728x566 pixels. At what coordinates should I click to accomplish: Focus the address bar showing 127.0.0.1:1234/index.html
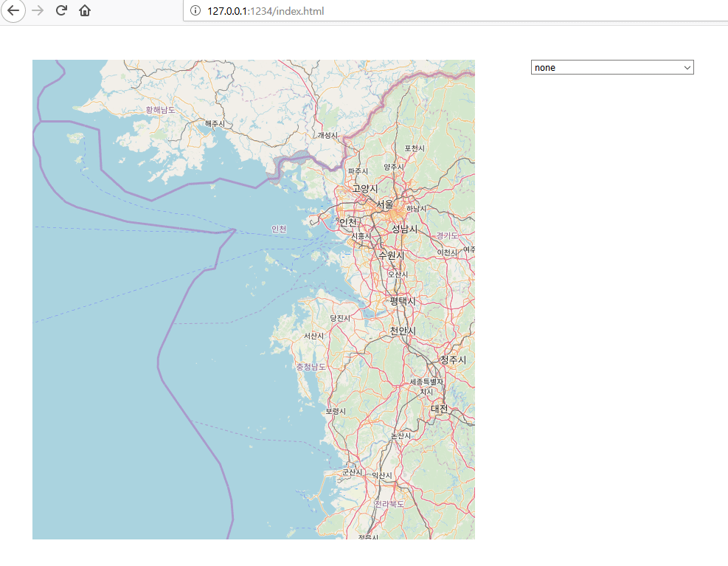(x=455, y=10)
